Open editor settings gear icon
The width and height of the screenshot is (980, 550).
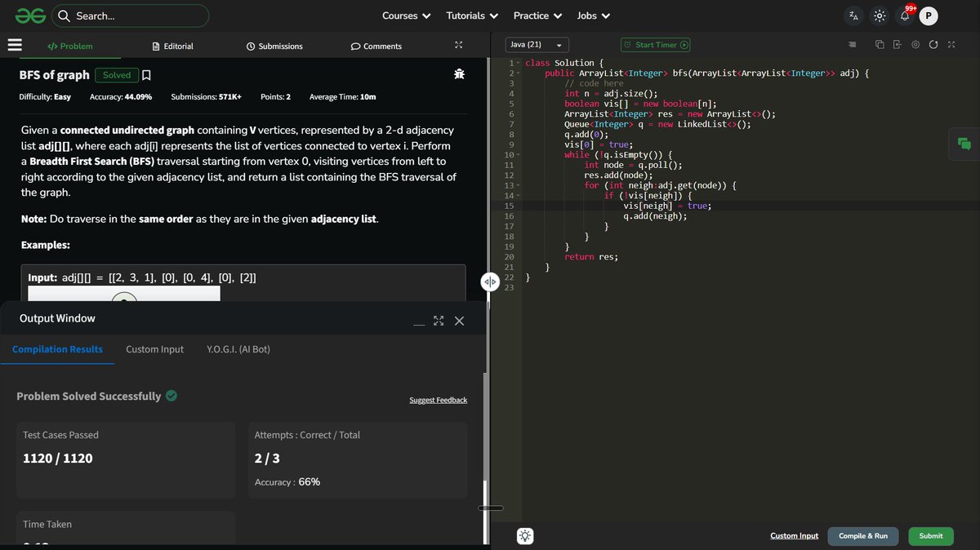point(915,45)
